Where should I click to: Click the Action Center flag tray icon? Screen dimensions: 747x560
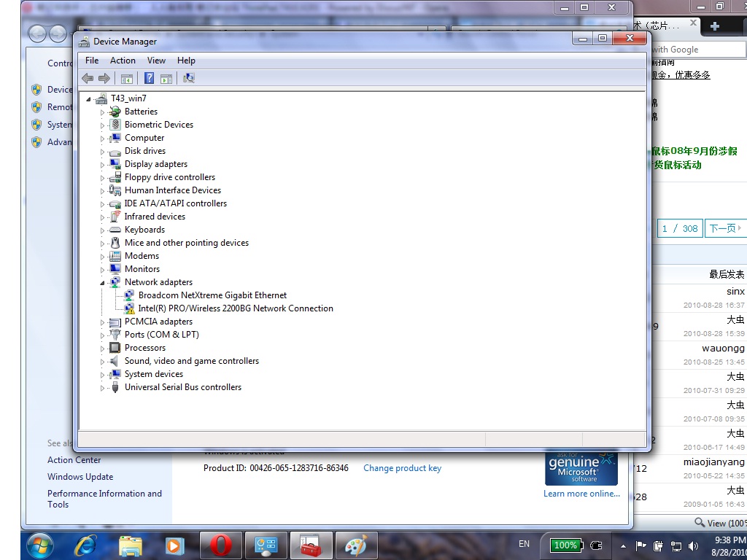[640, 545]
